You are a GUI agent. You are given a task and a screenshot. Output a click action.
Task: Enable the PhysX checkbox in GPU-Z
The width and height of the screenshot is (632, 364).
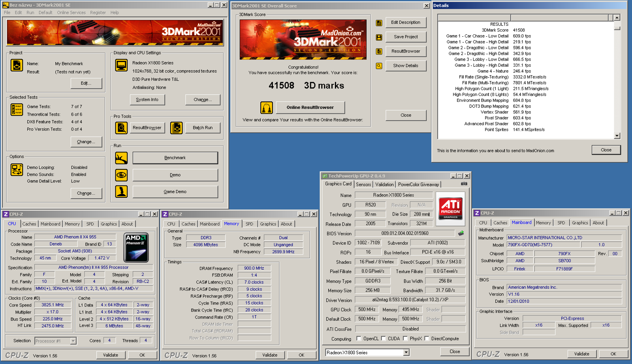point(405,339)
